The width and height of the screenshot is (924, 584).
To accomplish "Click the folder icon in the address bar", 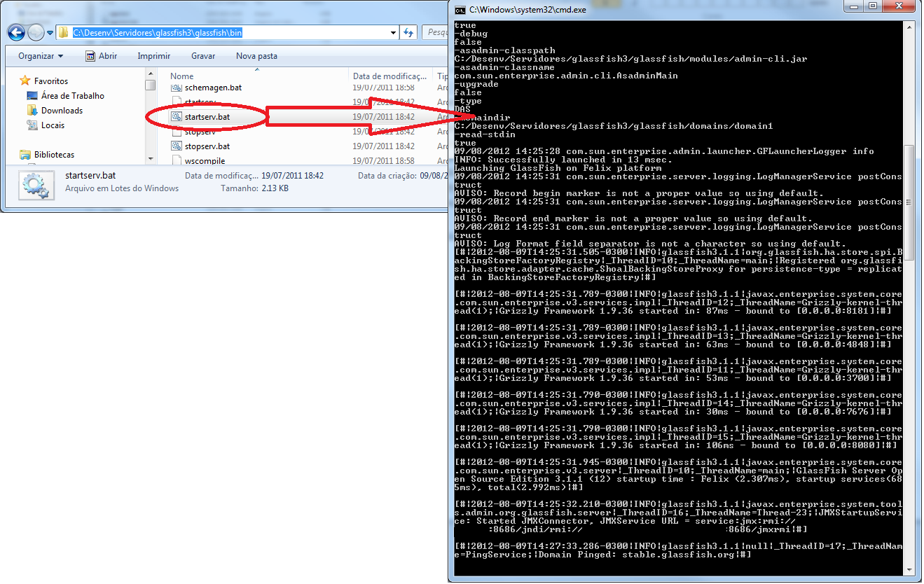I will tap(62, 32).
